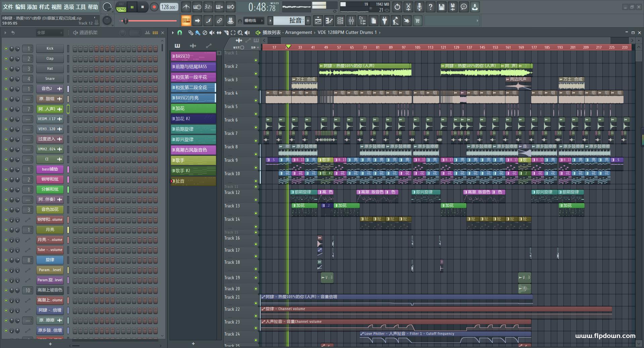
Task: Click the song position slider
Action: click(148, 21)
